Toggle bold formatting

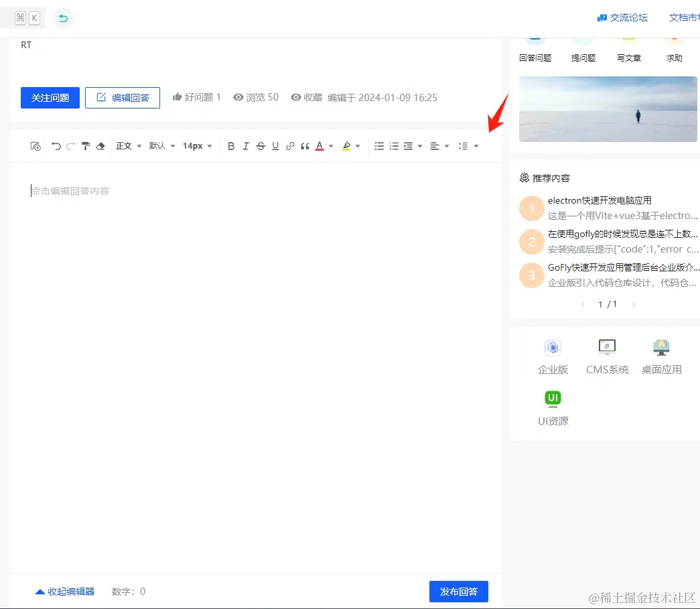231,146
